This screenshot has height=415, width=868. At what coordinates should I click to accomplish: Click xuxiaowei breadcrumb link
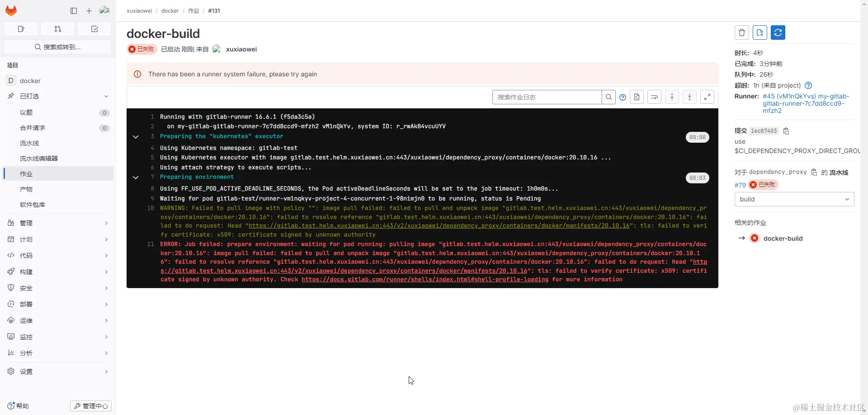coord(139,11)
